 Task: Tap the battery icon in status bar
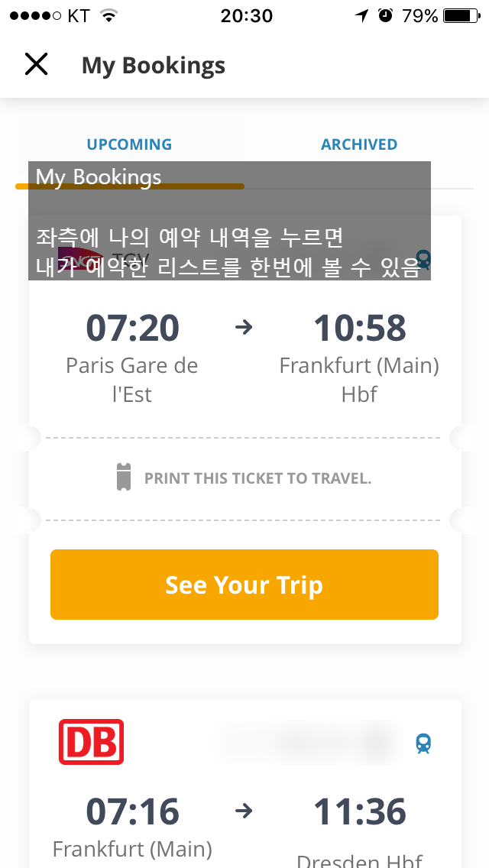(x=459, y=16)
